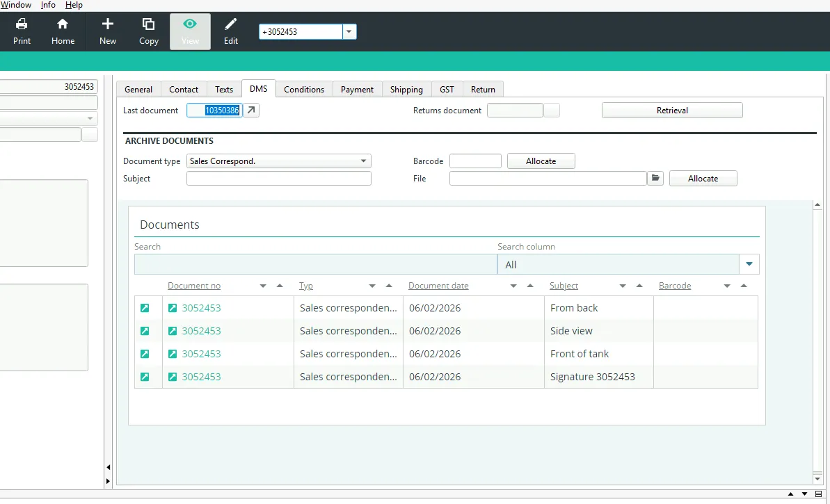The image size is (830, 504).
Task: Open the +3052453 record dropdown
Action: pyautogui.click(x=349, y=32)
